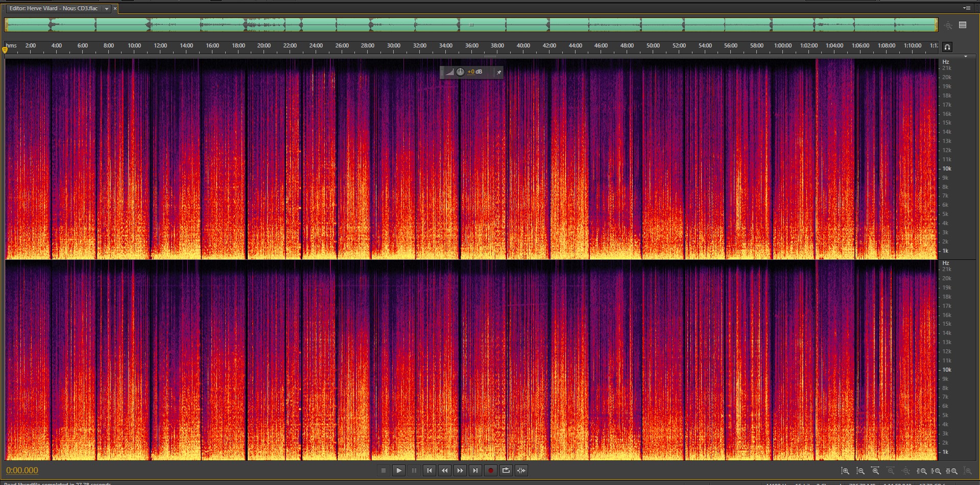Zoom in amplitude with magnifier icon

tap(845, 471)
